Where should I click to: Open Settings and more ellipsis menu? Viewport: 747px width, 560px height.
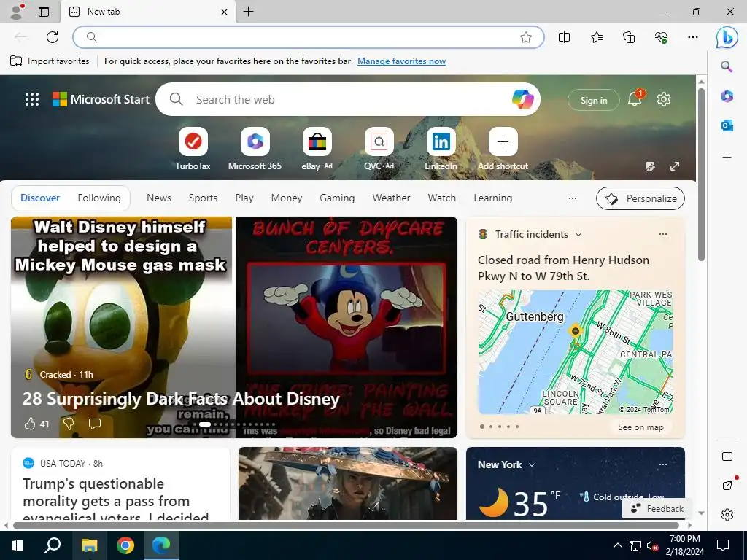(x=693, y=37)
